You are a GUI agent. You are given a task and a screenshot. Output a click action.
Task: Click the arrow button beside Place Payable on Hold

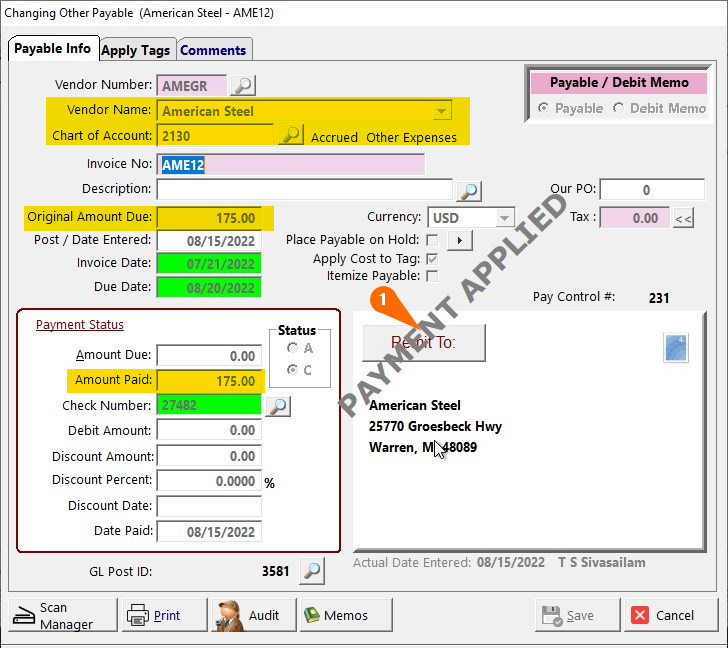(x=460, y=240)
